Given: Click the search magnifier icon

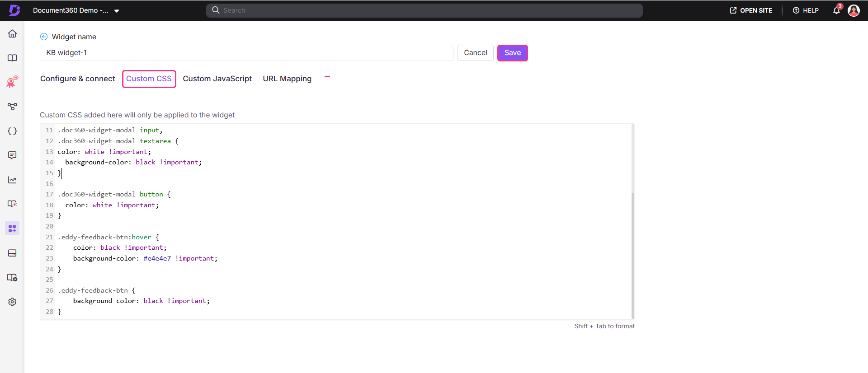Looking at the screenshot, I should coord(216,10).
